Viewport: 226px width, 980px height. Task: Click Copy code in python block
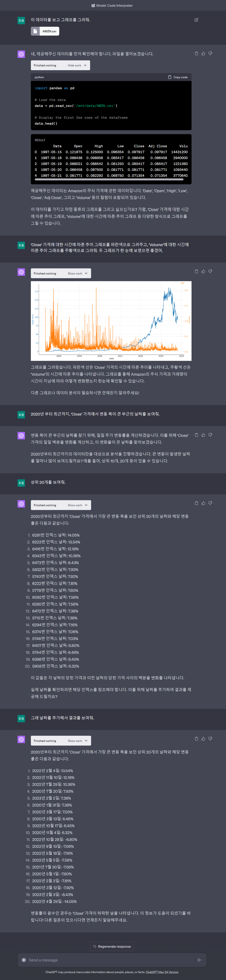[x=178, y=77]
